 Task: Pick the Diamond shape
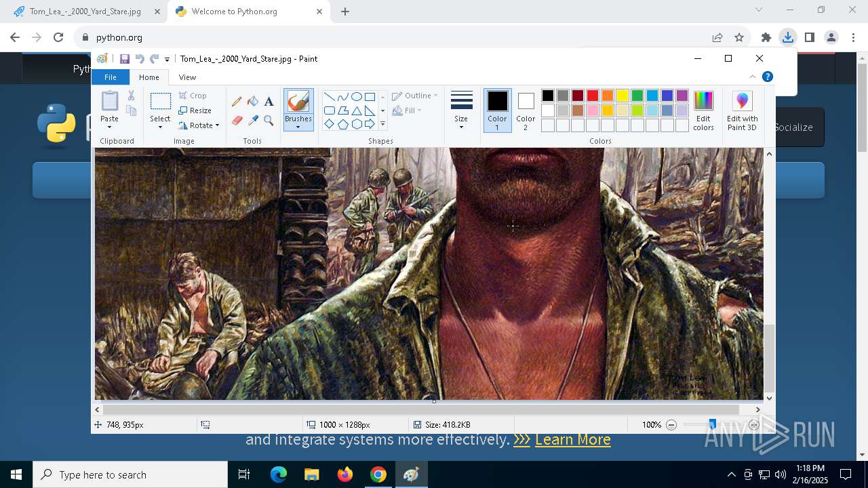[329, 124]
